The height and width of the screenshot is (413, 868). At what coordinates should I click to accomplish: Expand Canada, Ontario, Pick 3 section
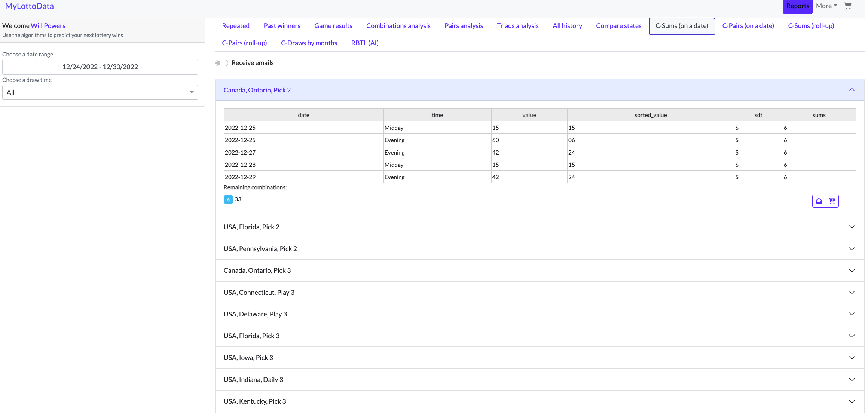pos(540,270)
